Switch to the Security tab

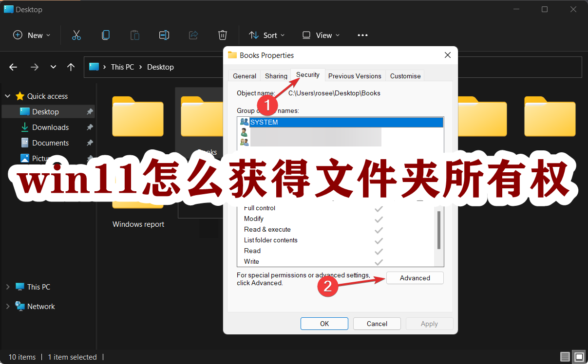coord(308,75)
